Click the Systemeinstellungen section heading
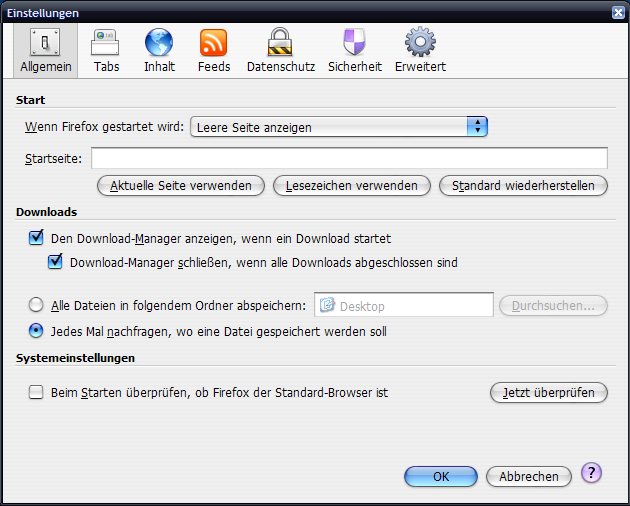The height and width of the screenshot is (506, 630). click(x=75, y=358)
